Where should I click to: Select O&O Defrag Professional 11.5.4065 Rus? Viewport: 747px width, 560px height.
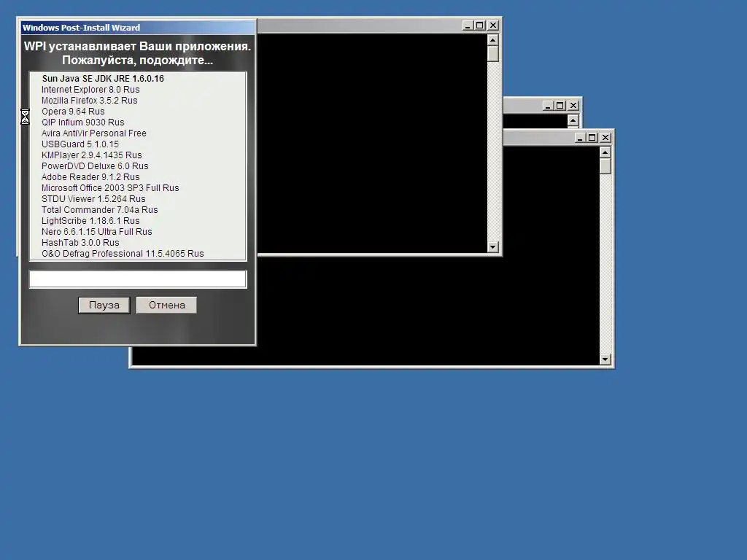tap(123, 254)
